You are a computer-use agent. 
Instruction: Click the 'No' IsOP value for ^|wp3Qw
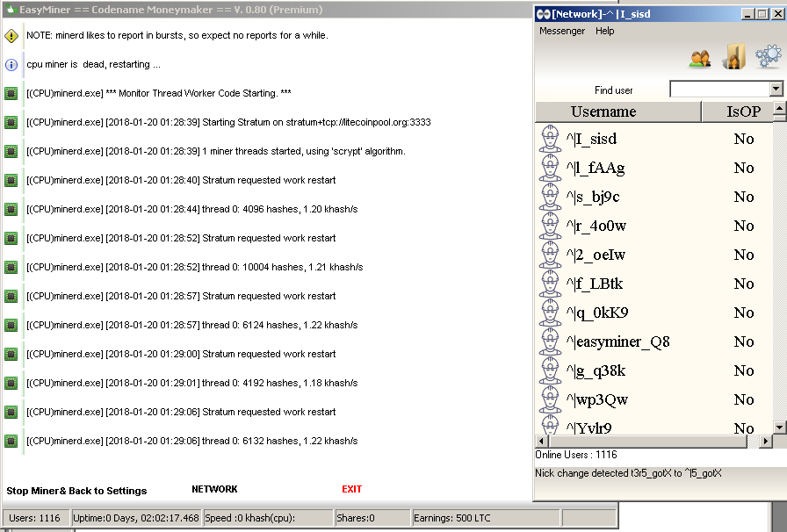coord(744,400)
